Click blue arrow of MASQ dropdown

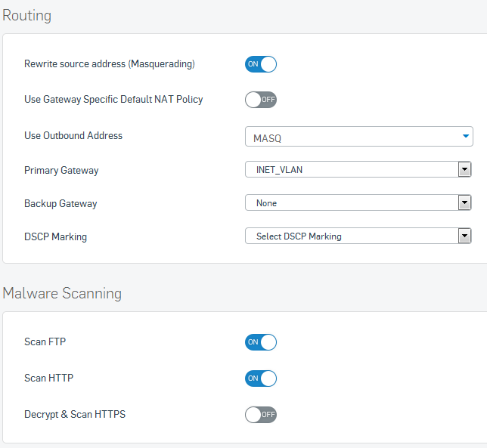465,136
